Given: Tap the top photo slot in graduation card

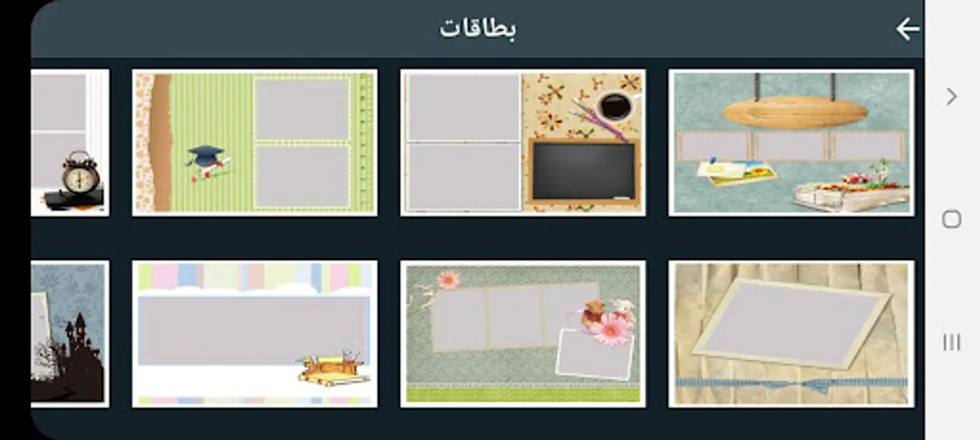Looking at the screenshot, I should coord(302,109).
